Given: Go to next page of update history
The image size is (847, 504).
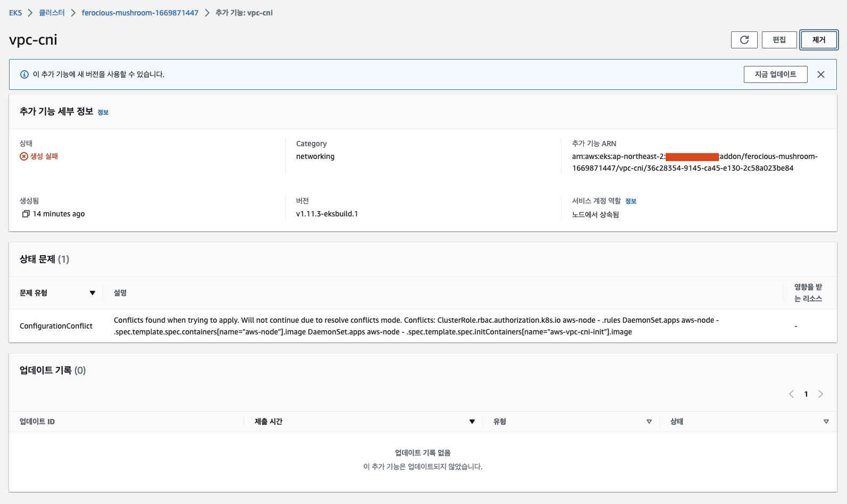Looking at the screenshot, I should [821, 394].
